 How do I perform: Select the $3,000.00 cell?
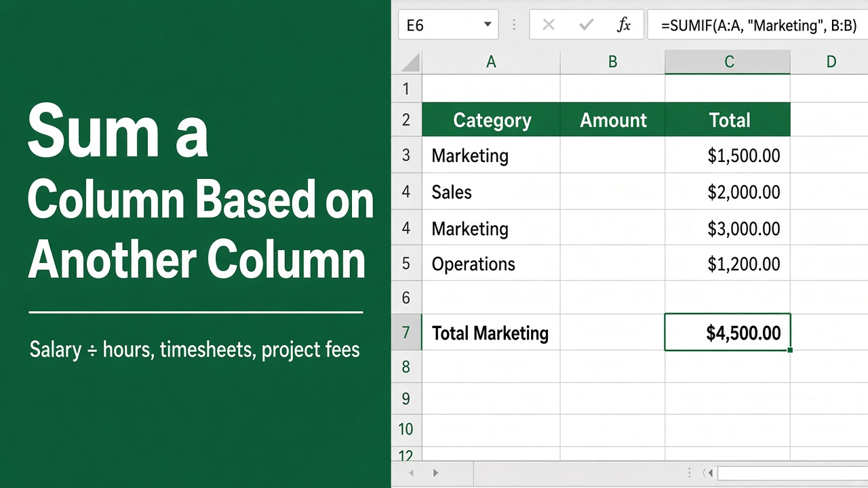728,228
